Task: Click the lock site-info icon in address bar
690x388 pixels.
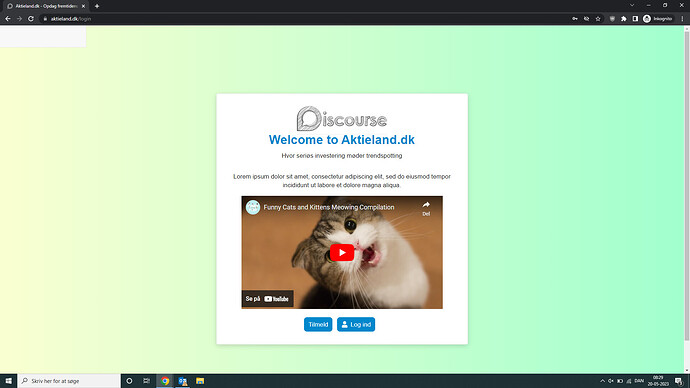Action: click(x=45, y=18)
